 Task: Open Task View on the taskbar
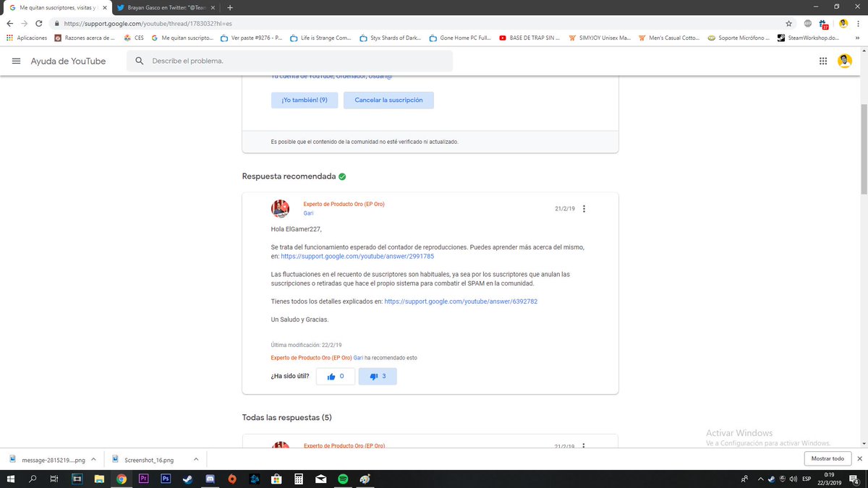(x=54, y=479)
